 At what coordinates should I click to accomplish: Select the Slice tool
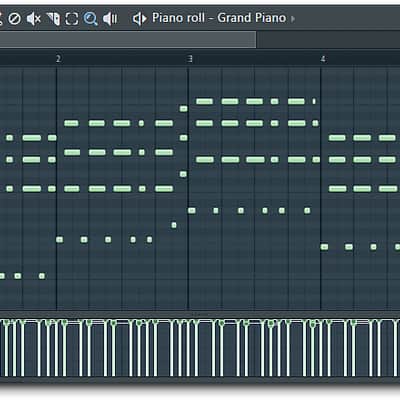pos(53,19)
